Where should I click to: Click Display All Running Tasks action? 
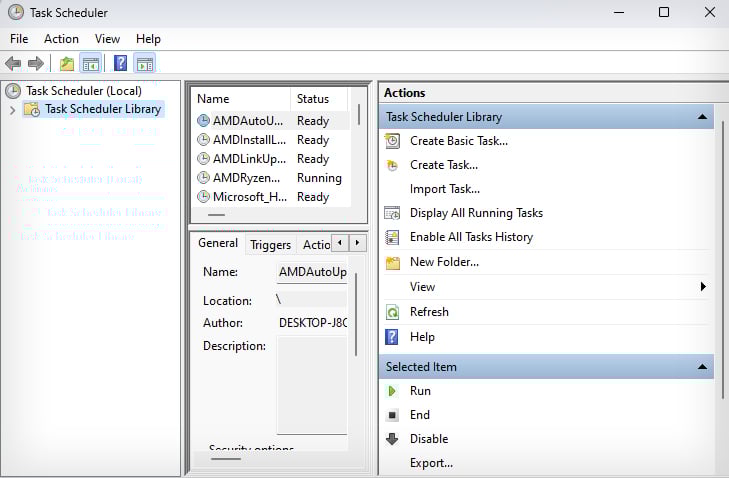[x=476, y=213]
